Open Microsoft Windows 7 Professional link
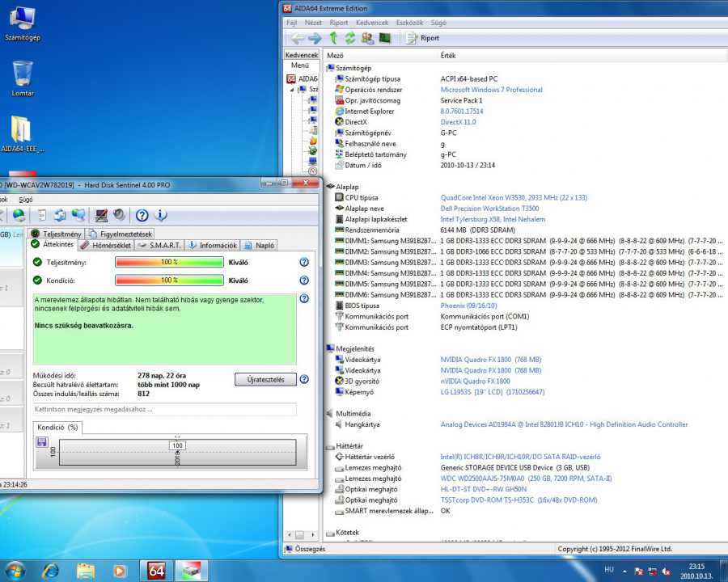This screenshot has width=728, height=582. [491, 90]
